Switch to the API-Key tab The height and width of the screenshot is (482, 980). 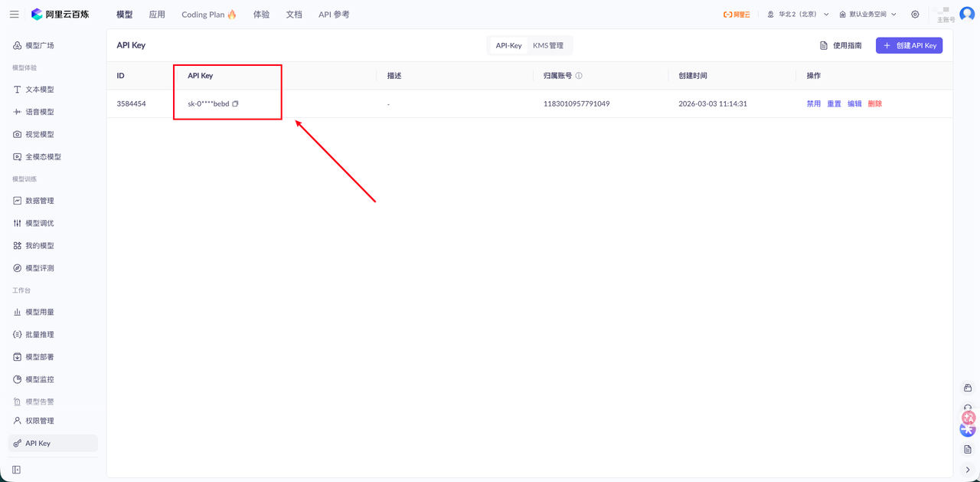click(x=508, y=46)
